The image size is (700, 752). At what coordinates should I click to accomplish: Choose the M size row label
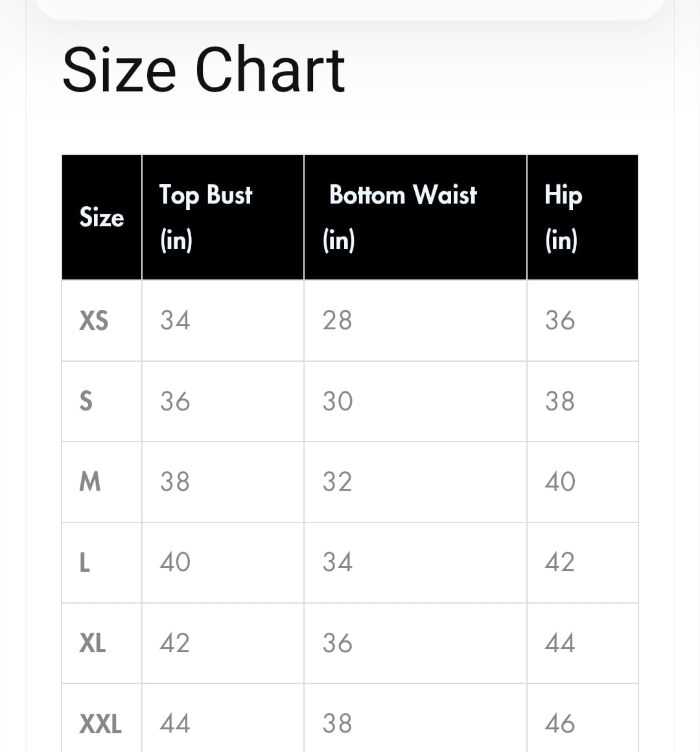click(90, 482)
